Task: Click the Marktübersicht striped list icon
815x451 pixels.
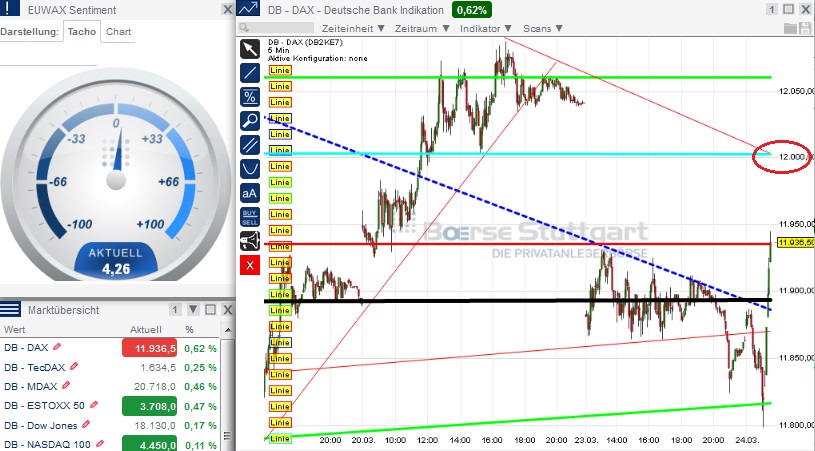Action: tap(10, 309)
